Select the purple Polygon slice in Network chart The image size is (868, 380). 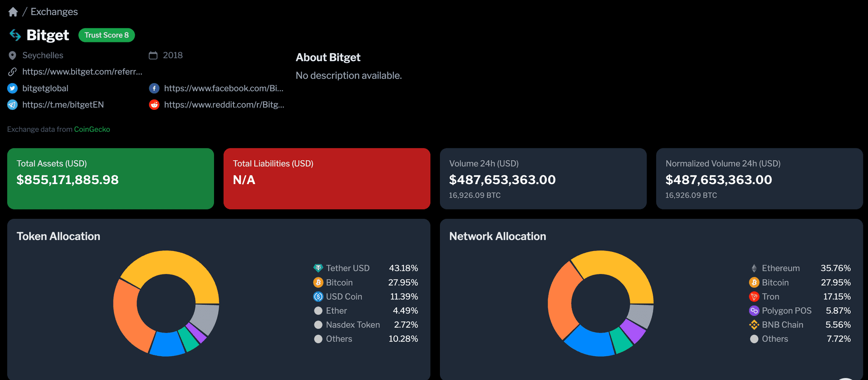(x=634, y=331)
